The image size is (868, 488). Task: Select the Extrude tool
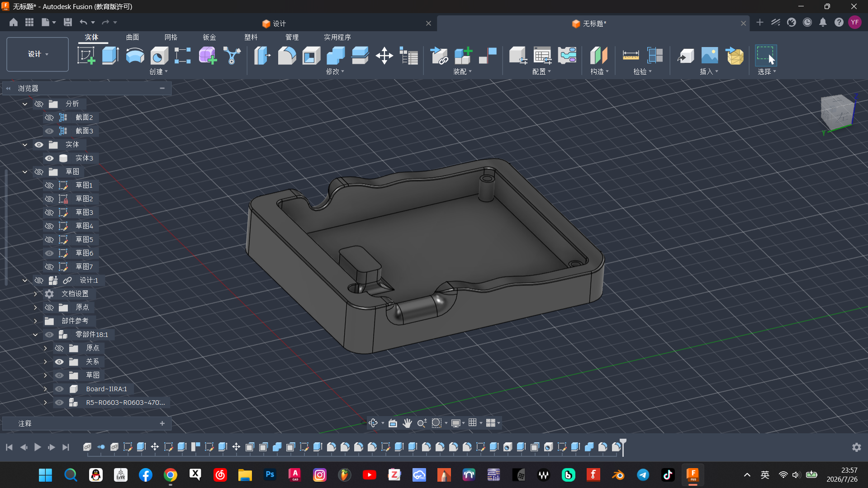[x=110, y=56]
